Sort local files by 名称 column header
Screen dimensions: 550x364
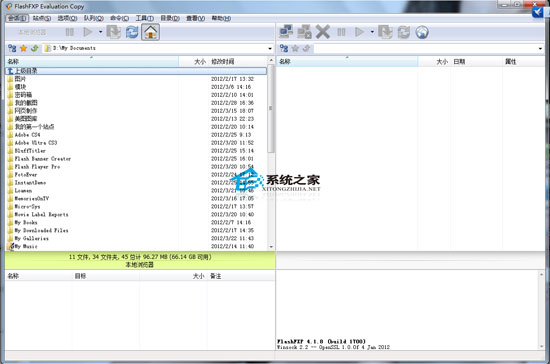click(x=92, y=62)
